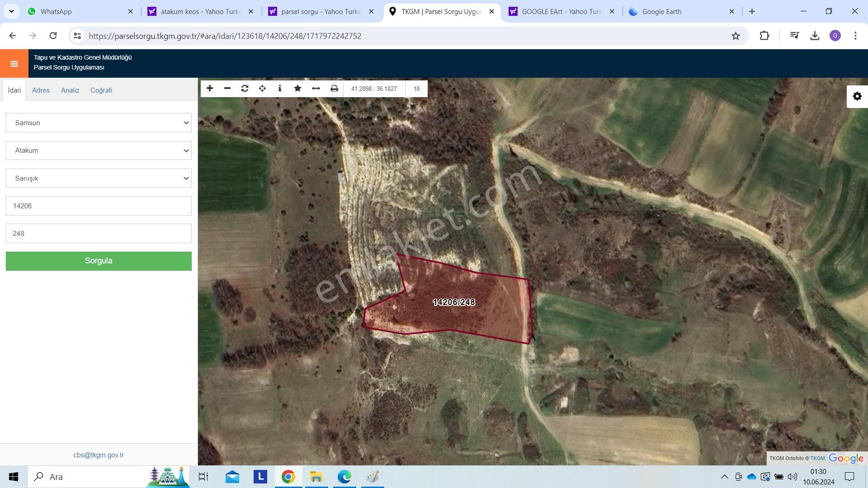
Task: Activate the distance measurement tool
Action: tap(316, 89)
